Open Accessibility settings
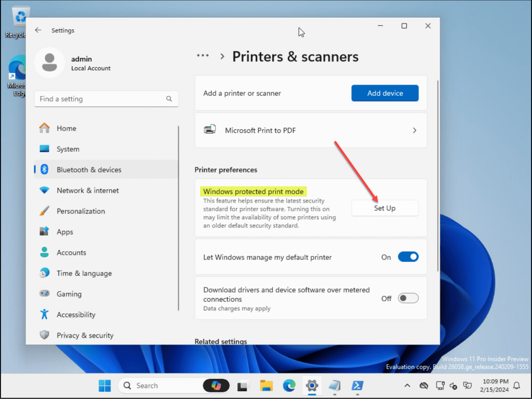Screen dimensions: 532x399 [76, 314]
